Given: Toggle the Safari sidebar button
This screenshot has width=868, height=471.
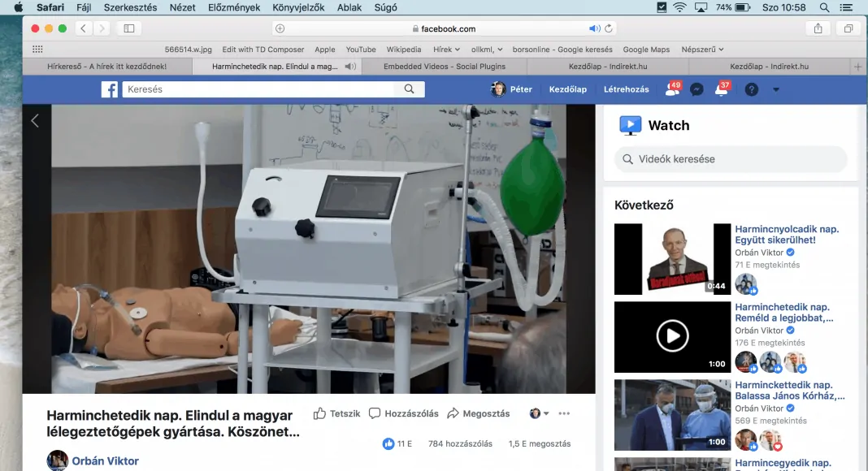Looking at the screenshot, I should 129,28.
